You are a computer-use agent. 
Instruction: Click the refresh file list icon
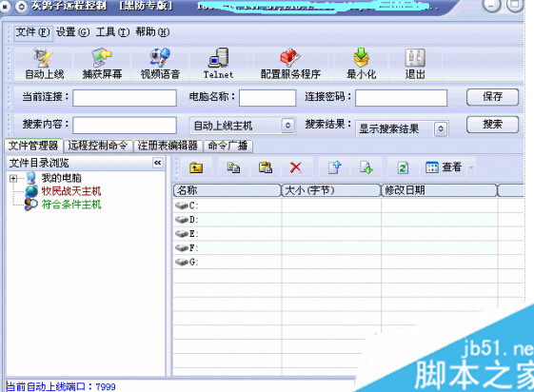tap(404, 167)
